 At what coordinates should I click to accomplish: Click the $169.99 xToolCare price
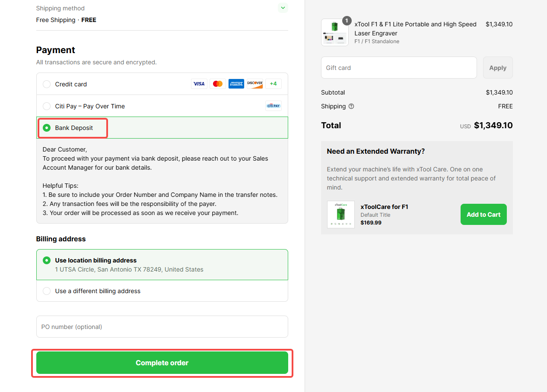tap(371, 223)
